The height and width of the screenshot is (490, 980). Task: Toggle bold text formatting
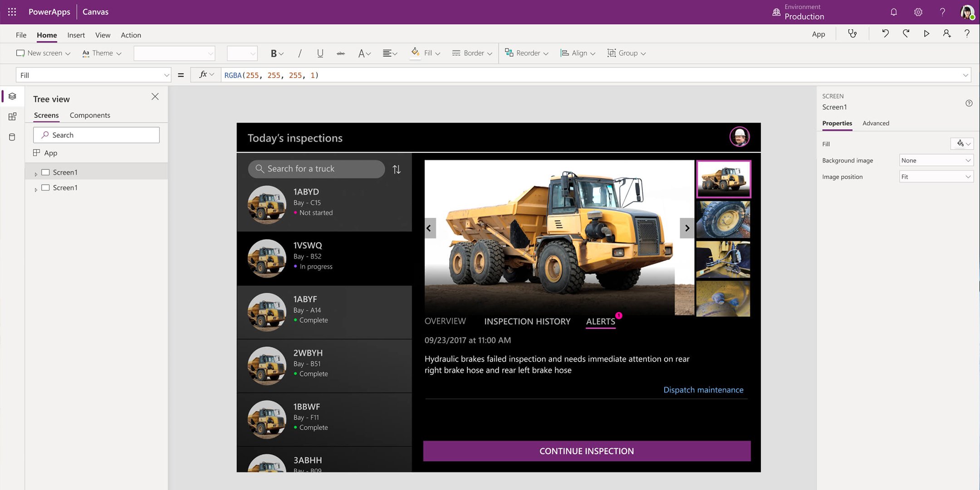[x=274, y=53]
